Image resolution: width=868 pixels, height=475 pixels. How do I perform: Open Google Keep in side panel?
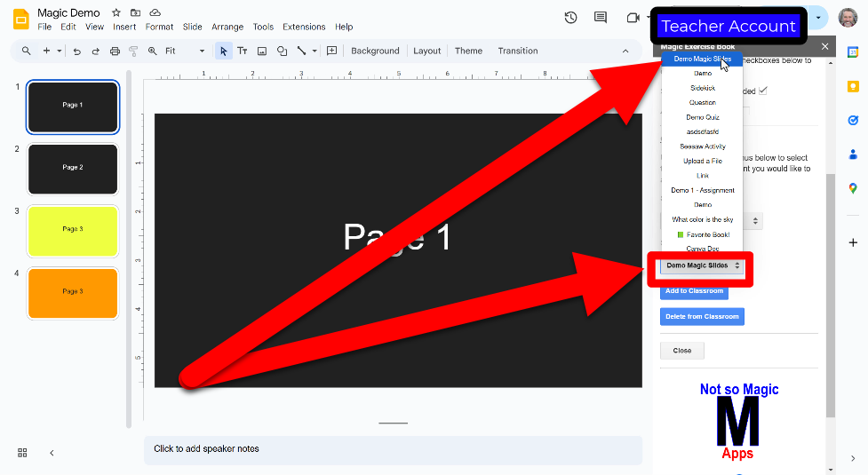(853, 86)
